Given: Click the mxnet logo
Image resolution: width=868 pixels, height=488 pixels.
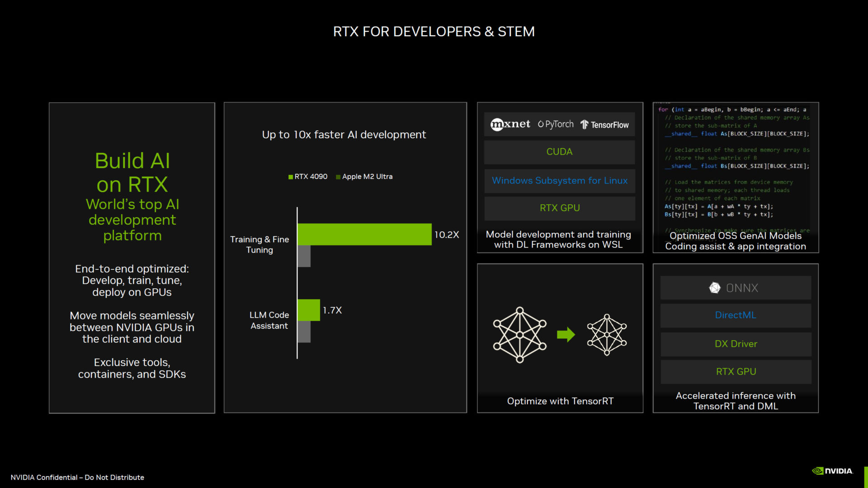Looking at the screenshot, I should click(510, 124).
